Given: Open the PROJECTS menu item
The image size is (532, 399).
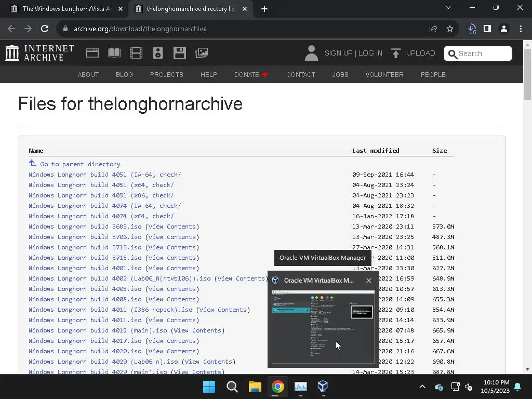Looking at the screenshot, I should 167,75.
